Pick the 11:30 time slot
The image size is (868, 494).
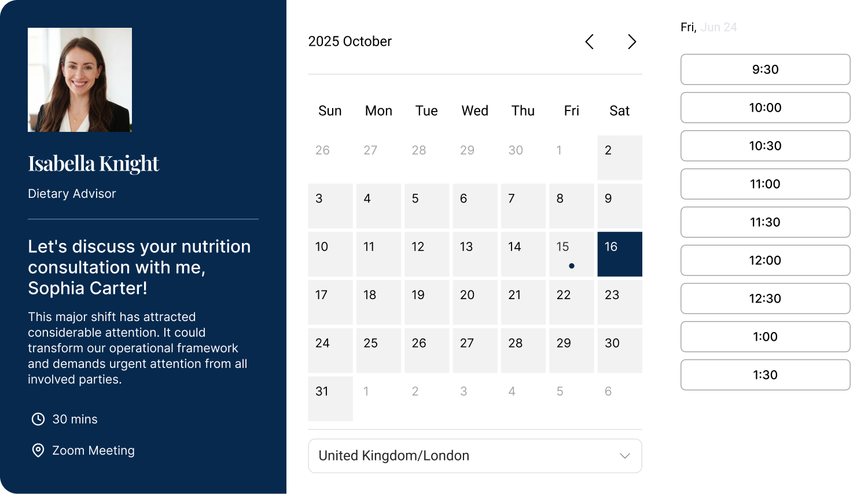point(765,222)
